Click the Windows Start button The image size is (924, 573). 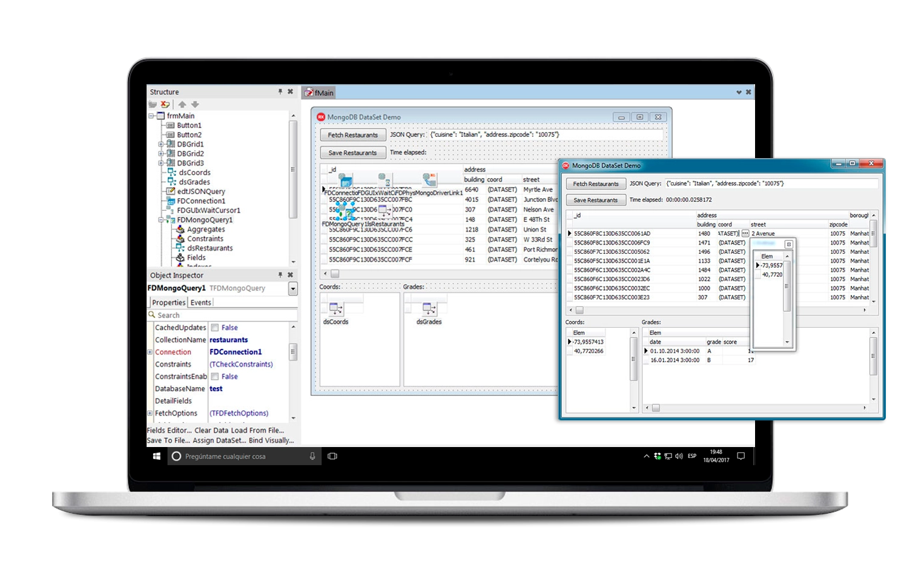pos(157,456)
